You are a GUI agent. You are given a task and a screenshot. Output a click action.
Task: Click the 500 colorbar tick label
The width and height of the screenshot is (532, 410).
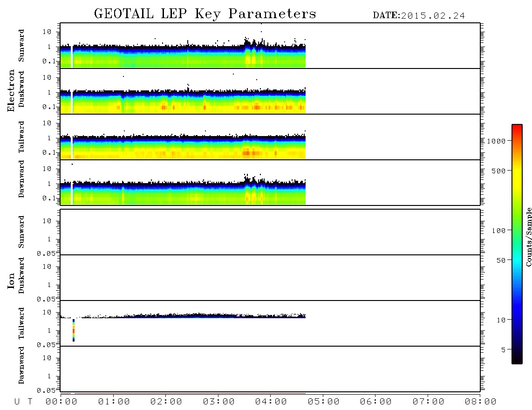click(x=498, y=171)
